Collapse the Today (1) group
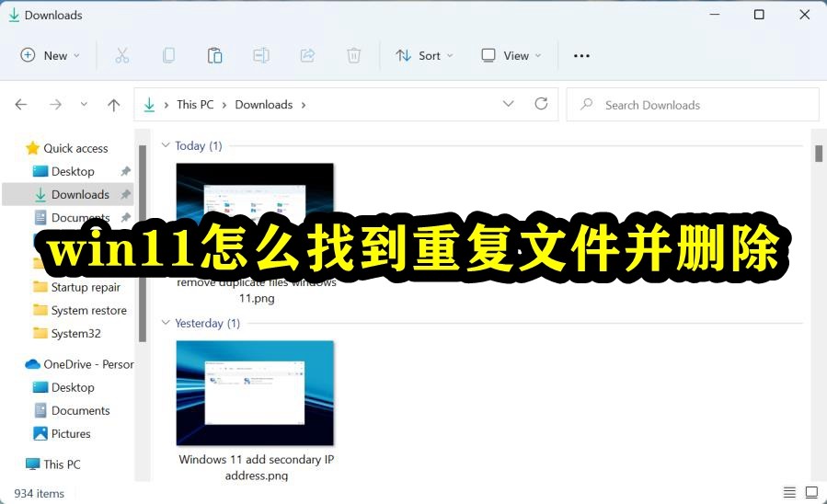The image size is (827, 504). point(166,145)
